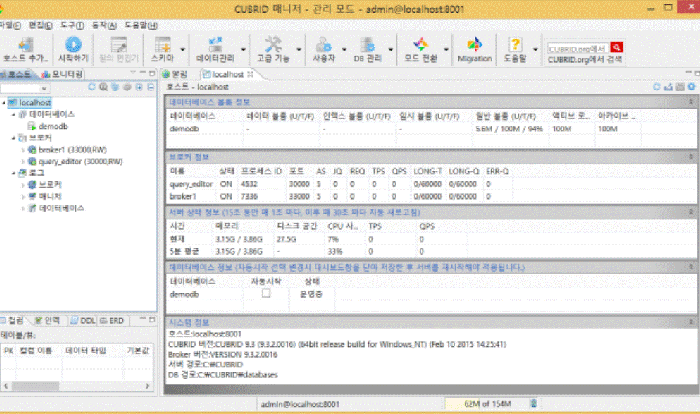Select query_editor (30000,RW) in the tree
This screenshot has height=414, width=700.
80,161
